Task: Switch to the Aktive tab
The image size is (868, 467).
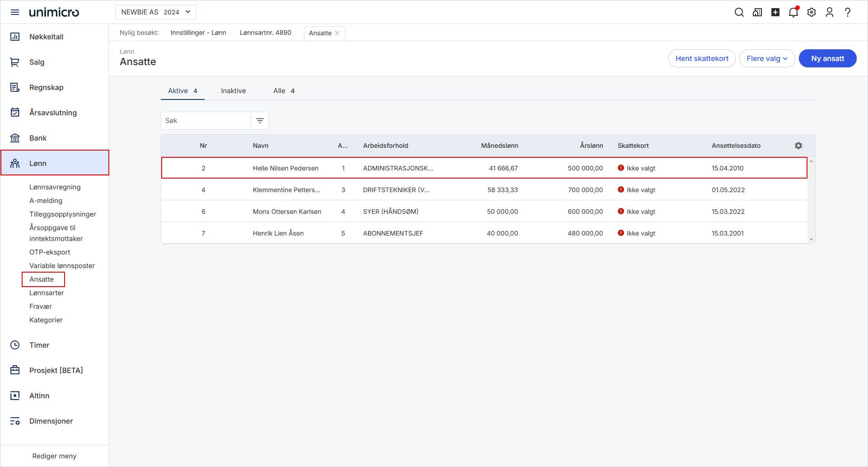Action: (x=182, y=91)
